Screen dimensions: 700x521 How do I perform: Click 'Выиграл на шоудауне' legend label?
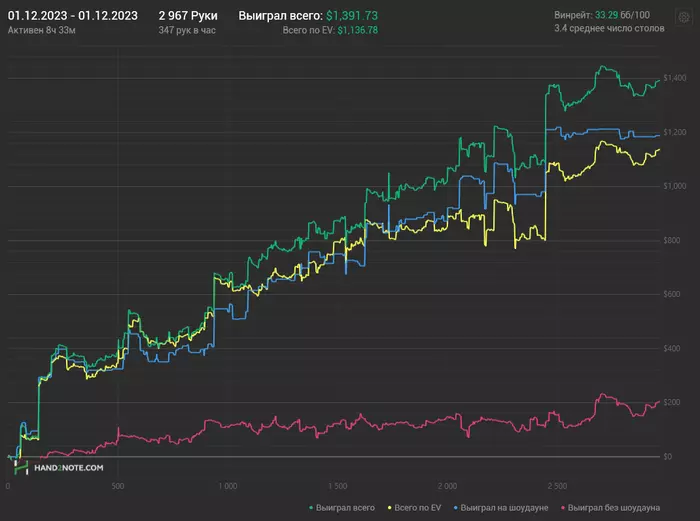point(506,508)
